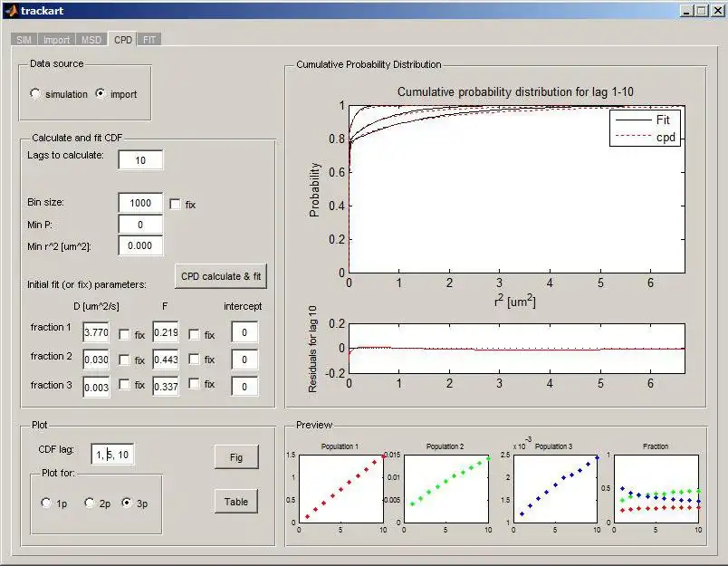Enable the Bin size fix checkbox

(175, 205)
